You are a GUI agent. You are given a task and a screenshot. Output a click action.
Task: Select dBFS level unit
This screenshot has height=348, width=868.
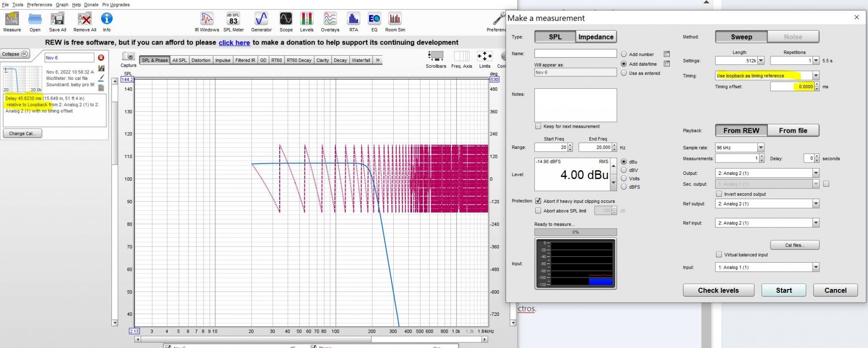pyautogui.click(x=624, y=187)
